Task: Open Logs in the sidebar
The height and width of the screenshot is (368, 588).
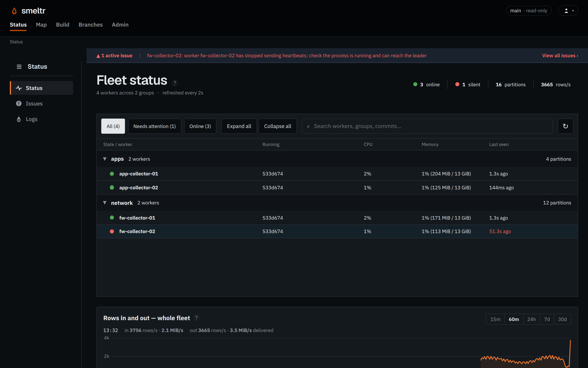Action: 41,119
